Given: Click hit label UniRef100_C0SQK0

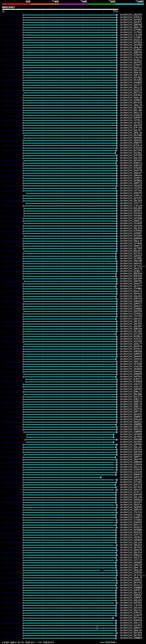Looking at the screenshot, I should [131, 37].
